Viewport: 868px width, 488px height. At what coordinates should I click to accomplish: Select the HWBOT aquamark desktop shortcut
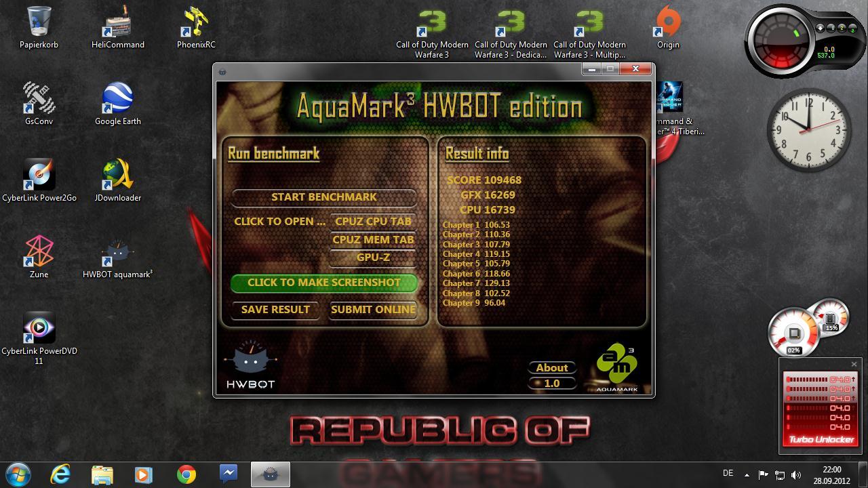(x=118, y=257)
